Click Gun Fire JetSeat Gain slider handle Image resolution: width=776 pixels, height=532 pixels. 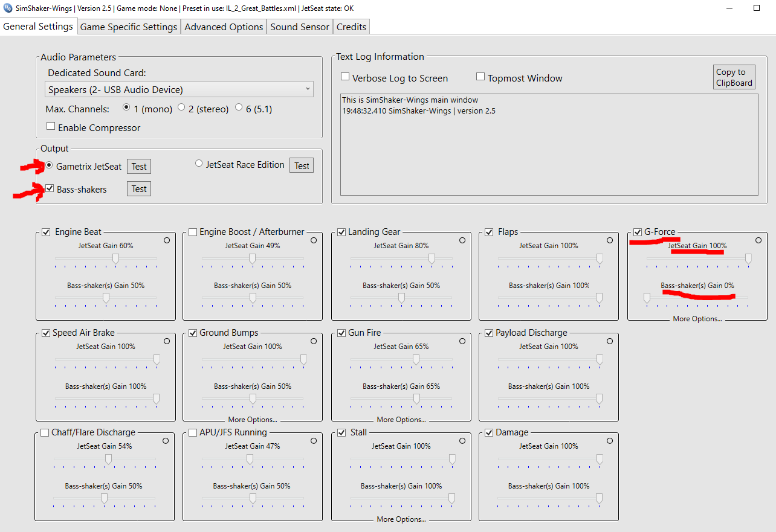(416, 359)
